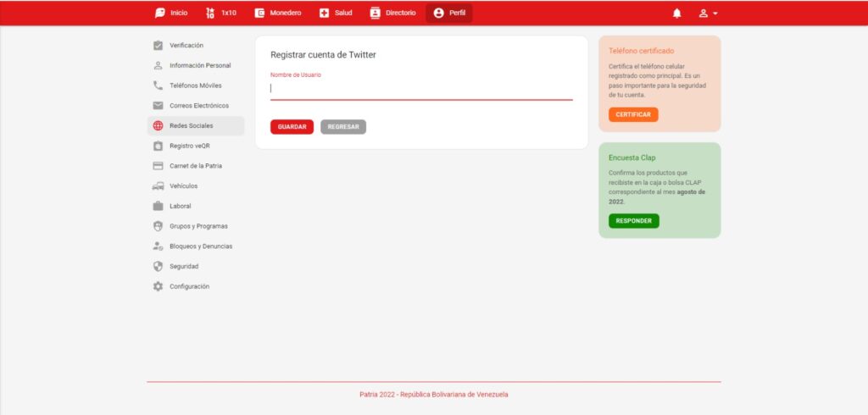
Task: Click the Perfil user circle icon
Action: pos(439,14)
